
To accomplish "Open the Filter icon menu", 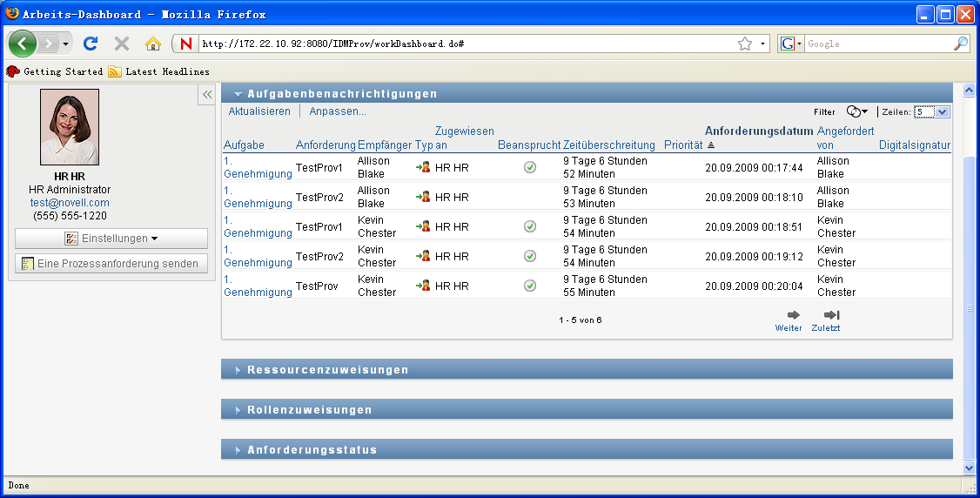I will 857,111.
